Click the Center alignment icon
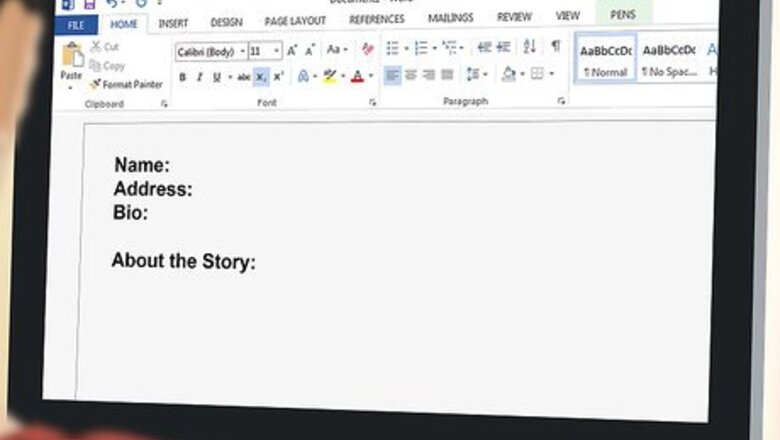 coord(411,75)
